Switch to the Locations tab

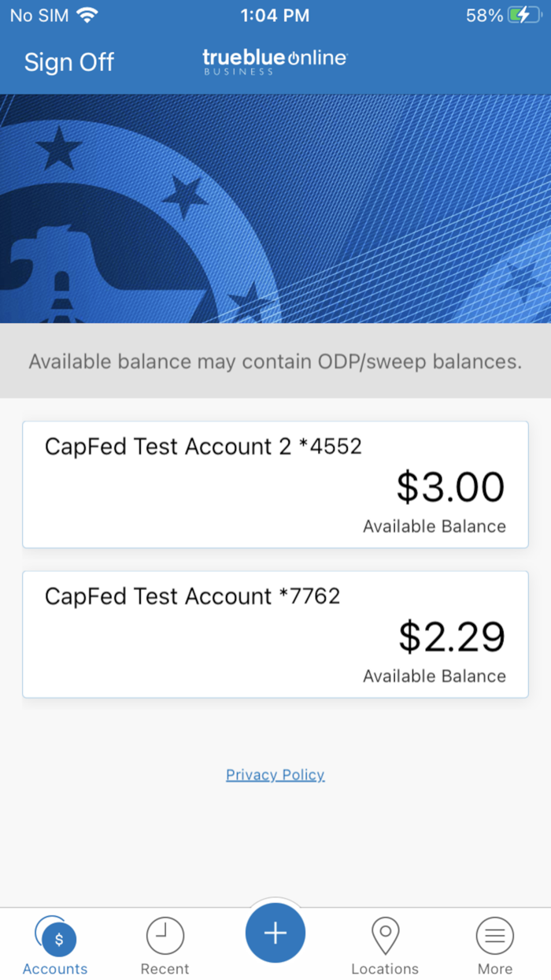coord(385,945)
